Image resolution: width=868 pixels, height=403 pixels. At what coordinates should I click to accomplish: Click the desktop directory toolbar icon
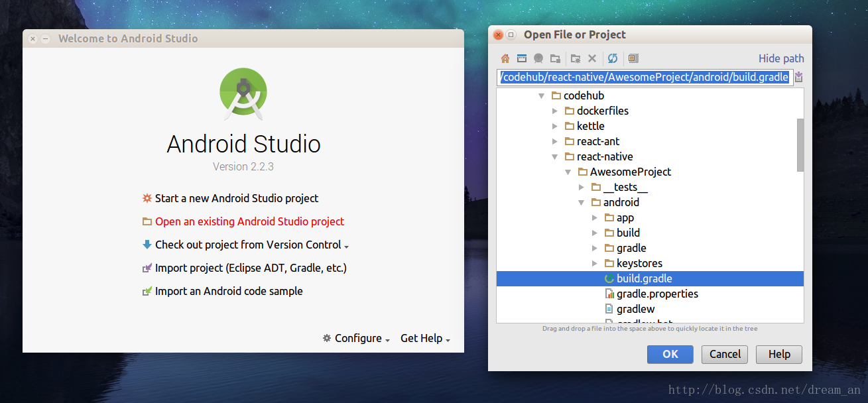(522, 58)
